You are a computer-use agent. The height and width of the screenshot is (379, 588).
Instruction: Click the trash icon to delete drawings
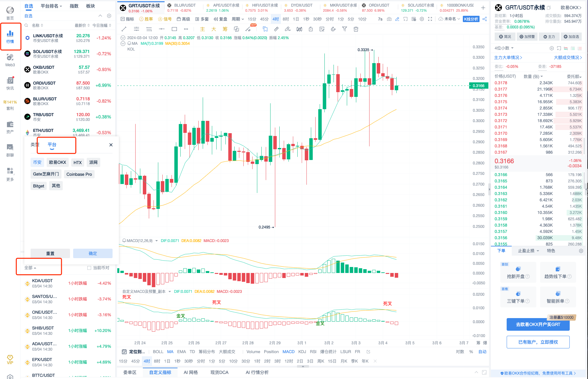(x=356, y=29)
